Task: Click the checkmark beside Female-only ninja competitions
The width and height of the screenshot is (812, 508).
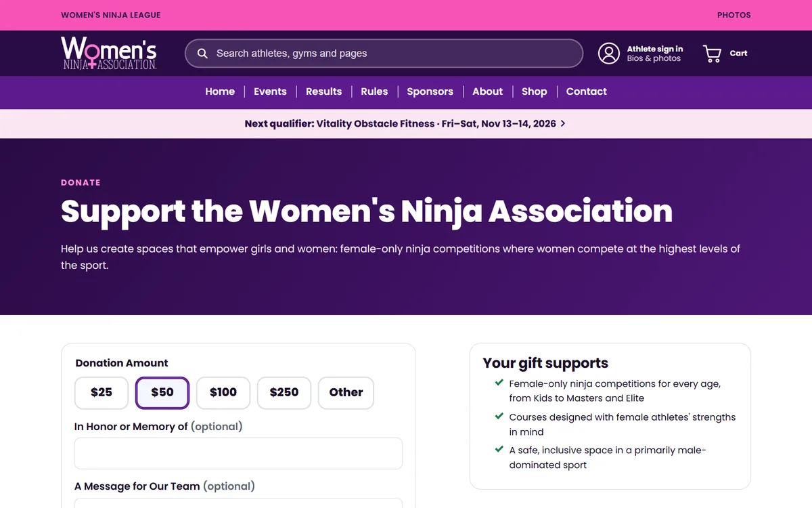Action: [499, 383]
